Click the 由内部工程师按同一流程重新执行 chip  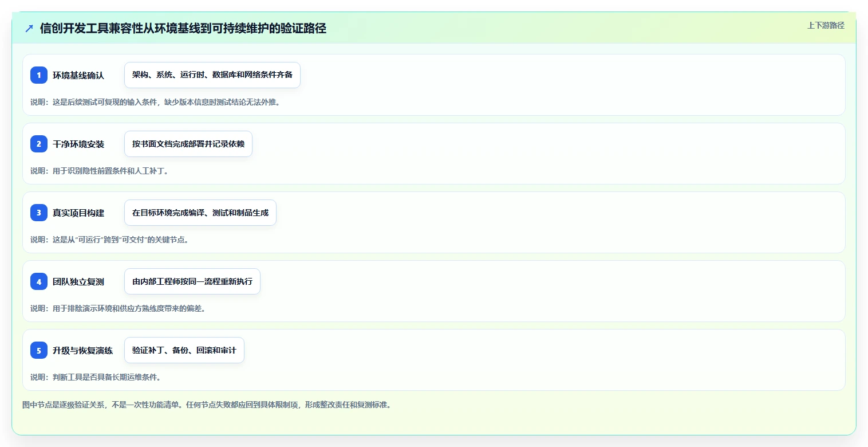point(192,281)
